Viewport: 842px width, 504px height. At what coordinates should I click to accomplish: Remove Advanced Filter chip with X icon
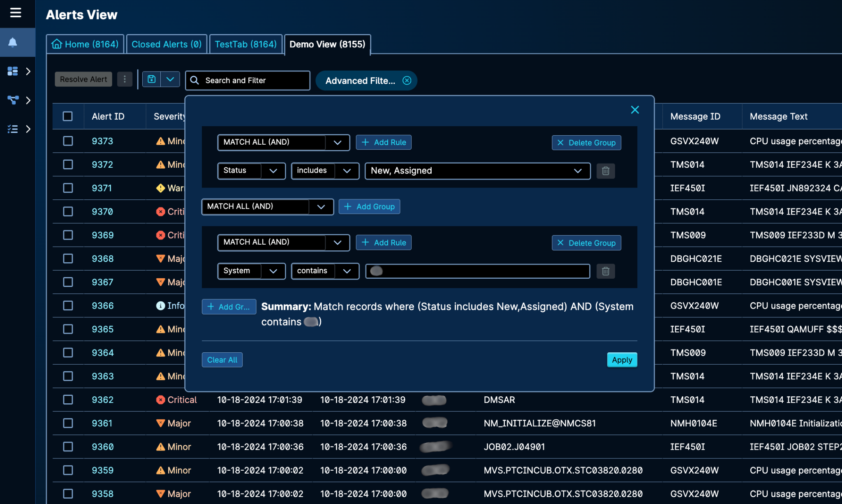point(407,81)
